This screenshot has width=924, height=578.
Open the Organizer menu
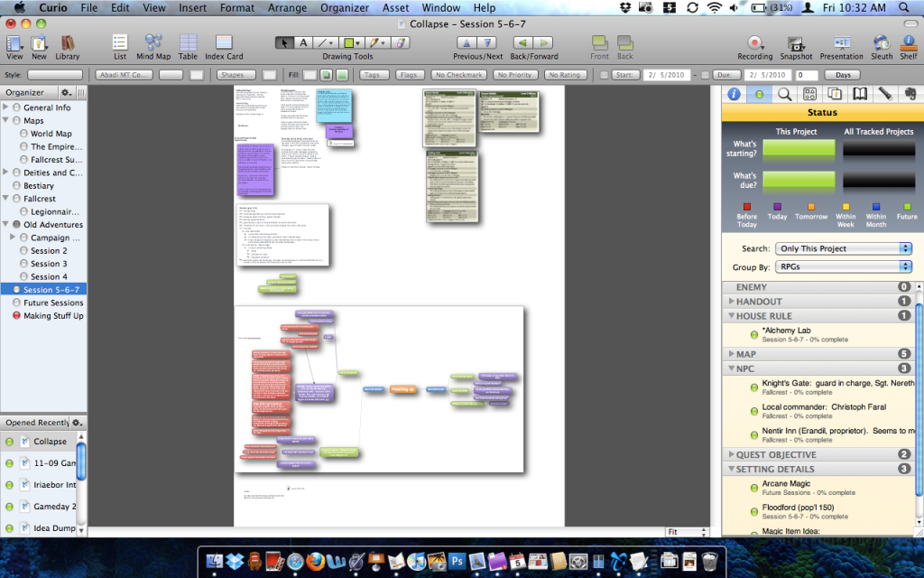345,7
